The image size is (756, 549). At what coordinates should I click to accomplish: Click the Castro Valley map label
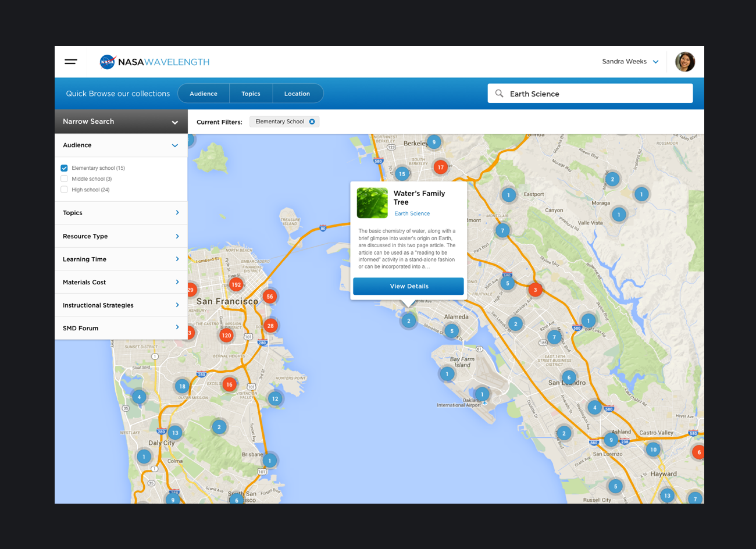[656, 433]
